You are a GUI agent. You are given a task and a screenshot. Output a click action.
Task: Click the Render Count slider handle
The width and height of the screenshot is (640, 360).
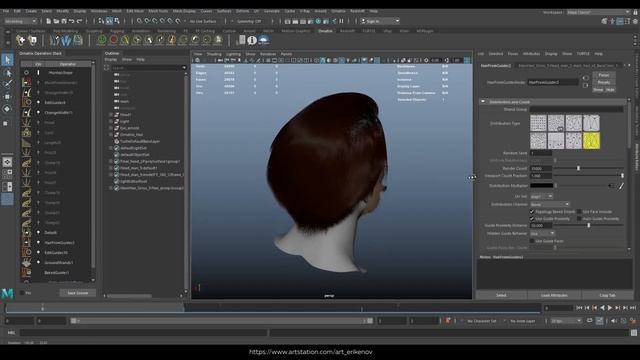[578, 168]
